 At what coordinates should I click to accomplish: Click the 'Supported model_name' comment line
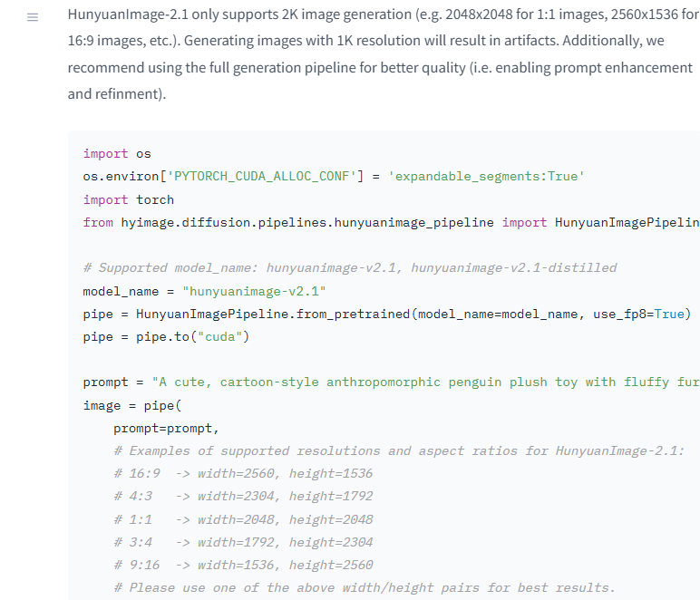pos(350,268)
